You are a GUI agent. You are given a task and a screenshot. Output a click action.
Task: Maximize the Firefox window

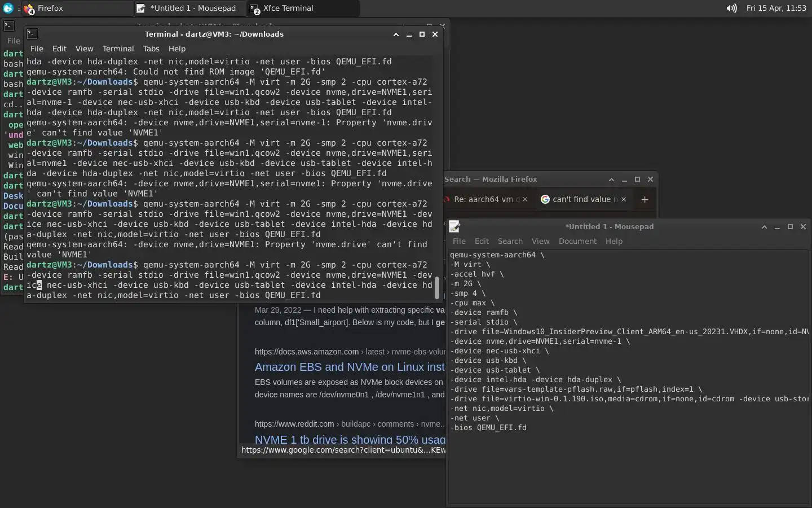click(637, 179)
